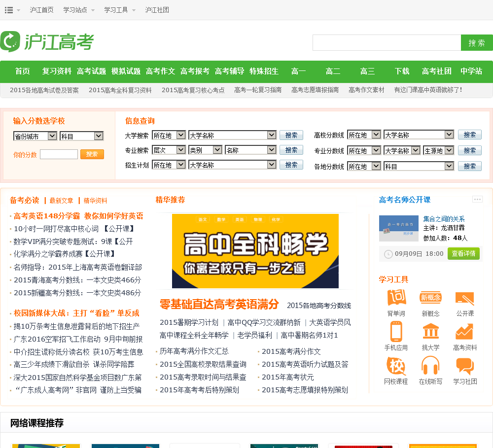
Task: Click the 沪江高考 logo
Action: (47, 41)
